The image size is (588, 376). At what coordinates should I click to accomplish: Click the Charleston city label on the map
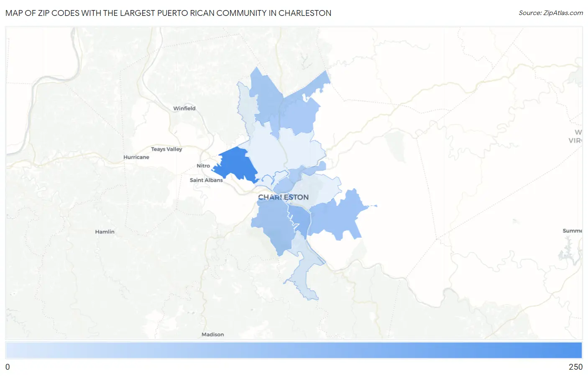click(x=283, y=197)
